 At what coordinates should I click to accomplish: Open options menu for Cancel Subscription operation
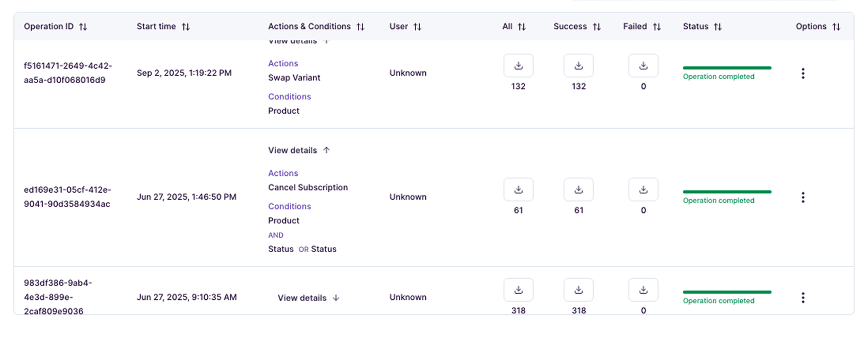pos(803,197)
